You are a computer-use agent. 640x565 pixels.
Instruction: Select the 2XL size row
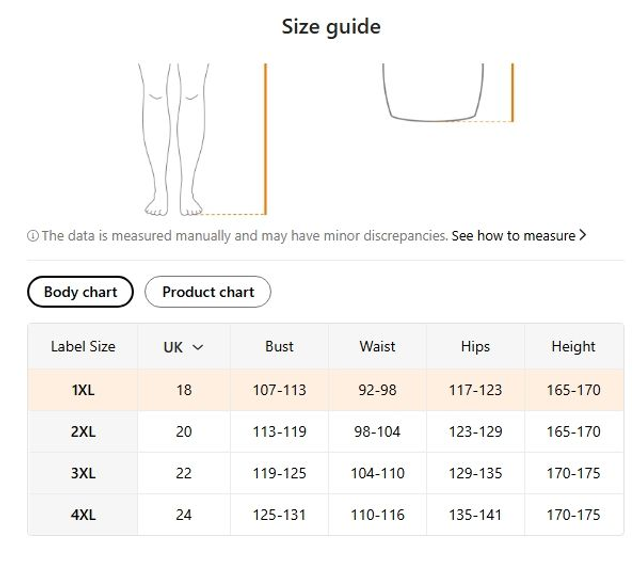83,432
